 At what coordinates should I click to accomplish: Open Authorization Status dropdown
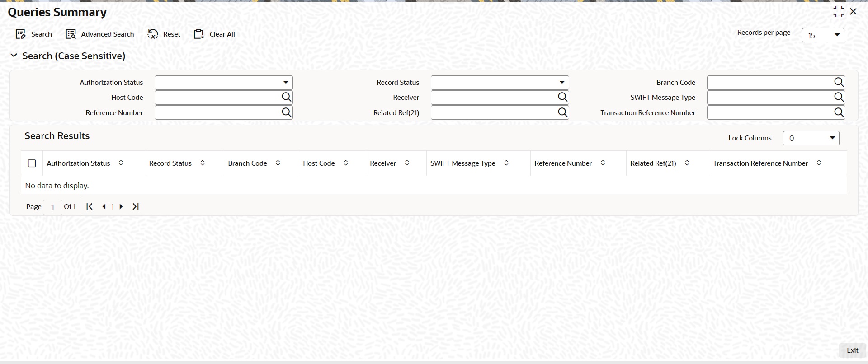point(224,83)
